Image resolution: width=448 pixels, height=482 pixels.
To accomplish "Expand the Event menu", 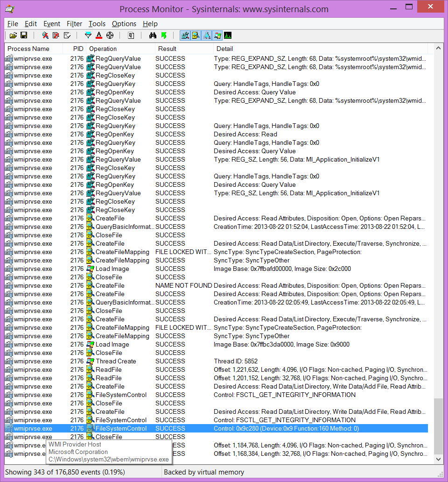I will [52, 24].
